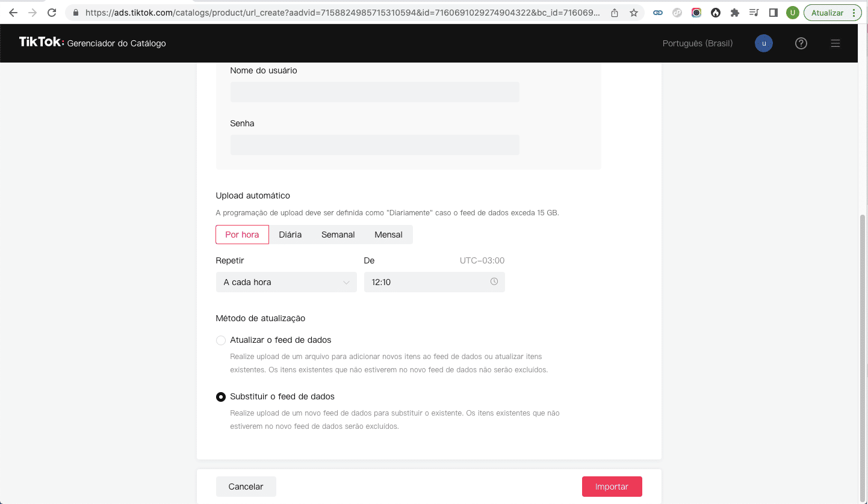Click the share icon in address bar

[615, 13]
